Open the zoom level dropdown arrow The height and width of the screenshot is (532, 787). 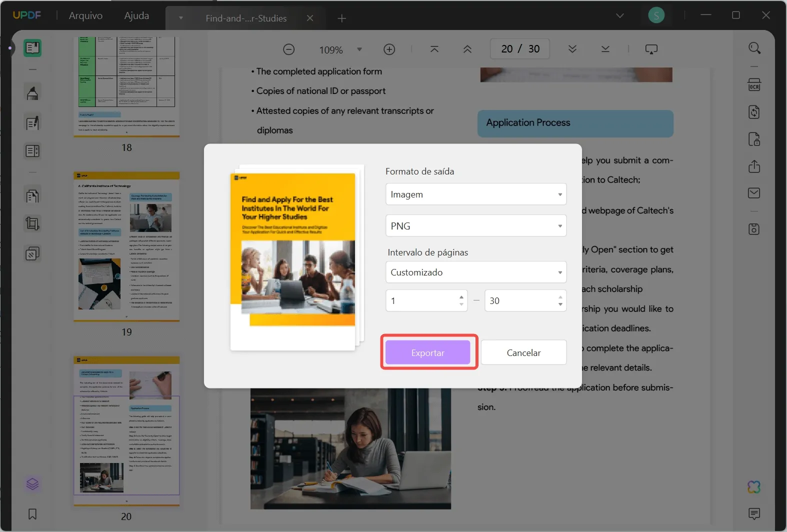pos(359,49)
